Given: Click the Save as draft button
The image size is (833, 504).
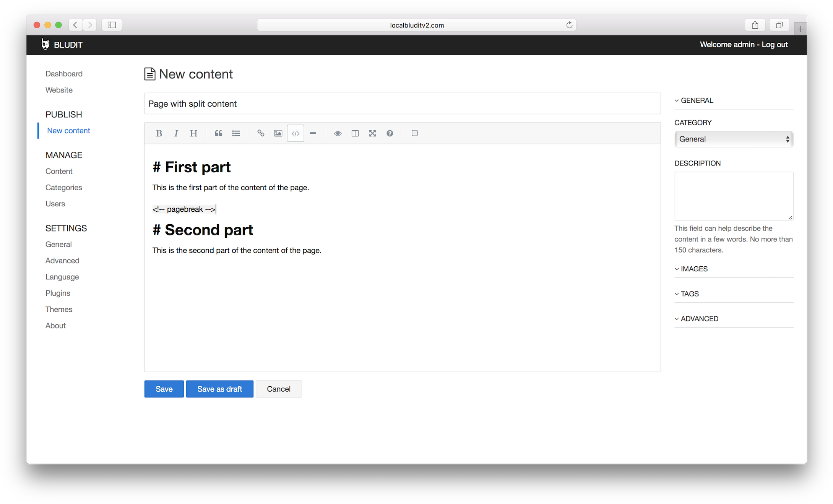Looking at the screenshot, I should tap(219, 389).
